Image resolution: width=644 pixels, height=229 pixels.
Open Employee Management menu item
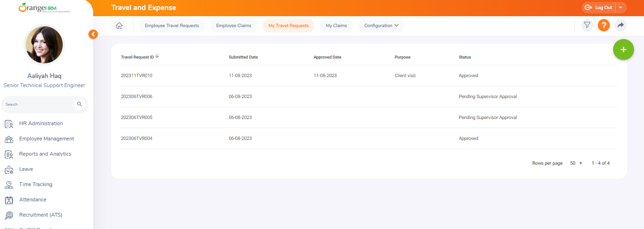[x=47, y=139]
